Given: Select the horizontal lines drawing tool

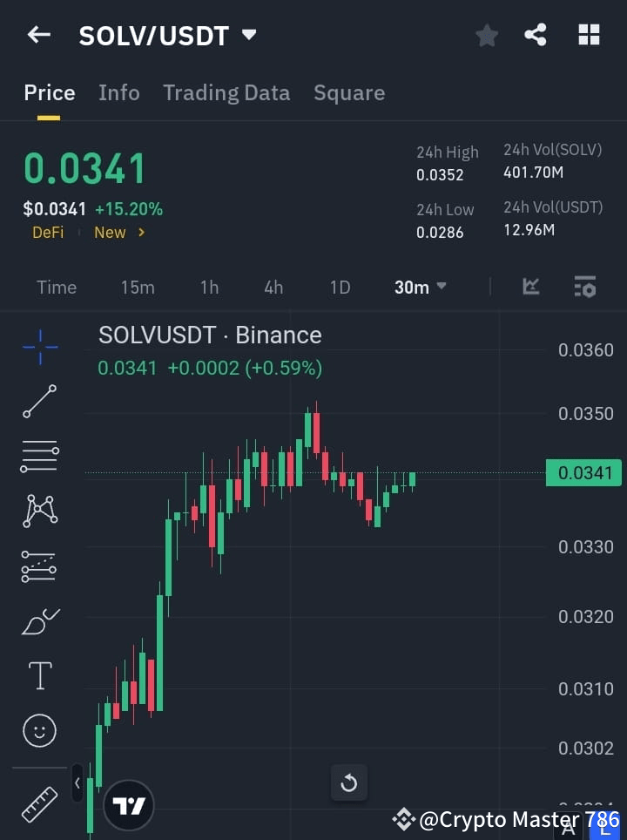Looking at the screenshot, I should pyautogui.click(x=38, y=457).
